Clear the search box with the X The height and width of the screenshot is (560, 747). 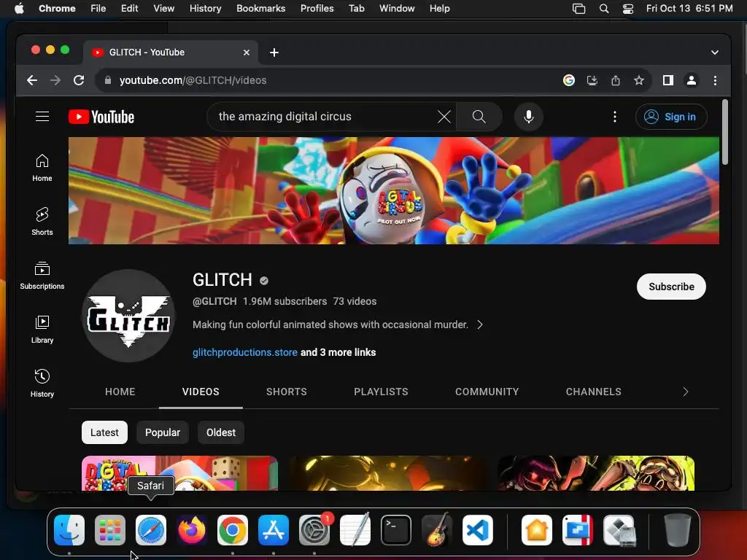pos(444,117)
